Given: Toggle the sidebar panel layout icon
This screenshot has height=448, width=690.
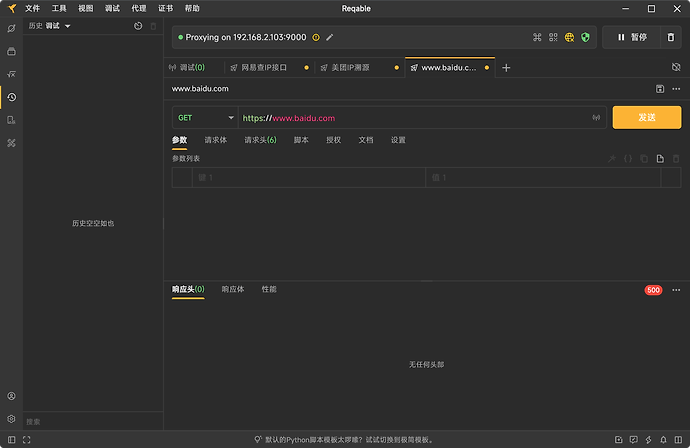Looking at the screenshot, I should (11, 440).
